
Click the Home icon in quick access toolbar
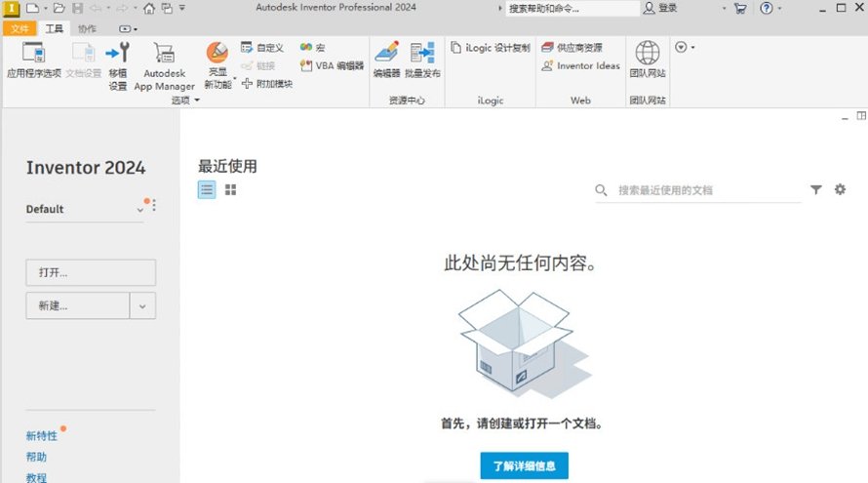[x=149, y=9]
